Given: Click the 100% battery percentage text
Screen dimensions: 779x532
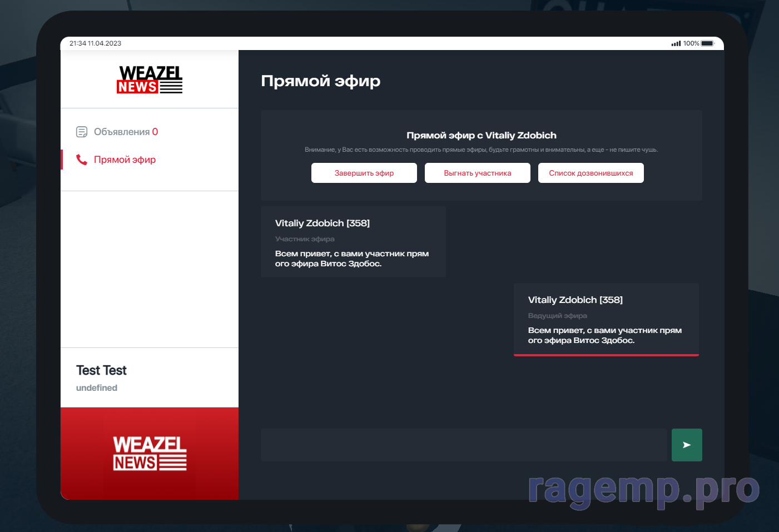Looking at the screenshot, I should 691,43.
